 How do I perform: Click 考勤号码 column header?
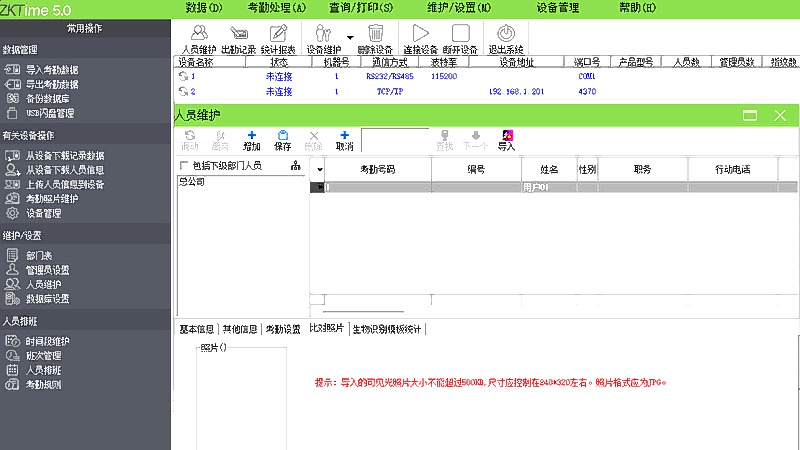(378, 169)
